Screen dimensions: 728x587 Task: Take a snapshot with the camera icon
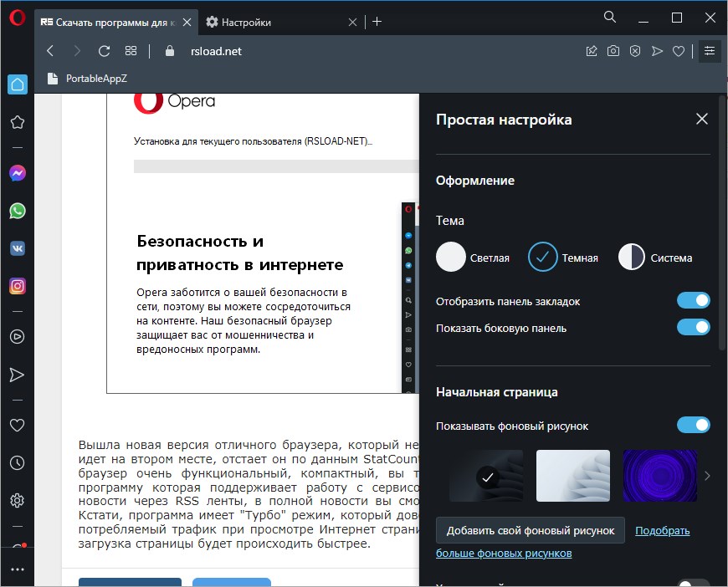pyautogui.click(x=613, y=51)
